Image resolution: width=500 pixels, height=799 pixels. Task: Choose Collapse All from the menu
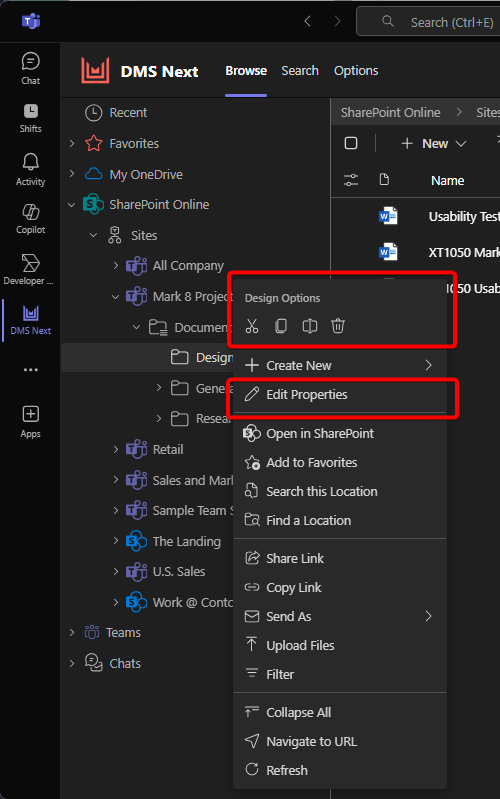(339, 712)
